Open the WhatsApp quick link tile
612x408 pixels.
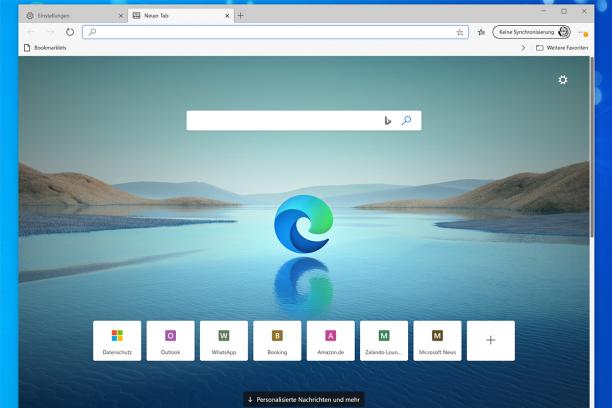(x=224, y=341)
